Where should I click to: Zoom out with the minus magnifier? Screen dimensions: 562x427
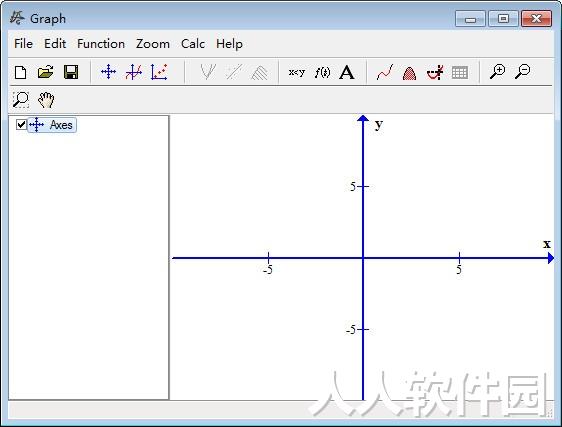click(x=522, y=71)
